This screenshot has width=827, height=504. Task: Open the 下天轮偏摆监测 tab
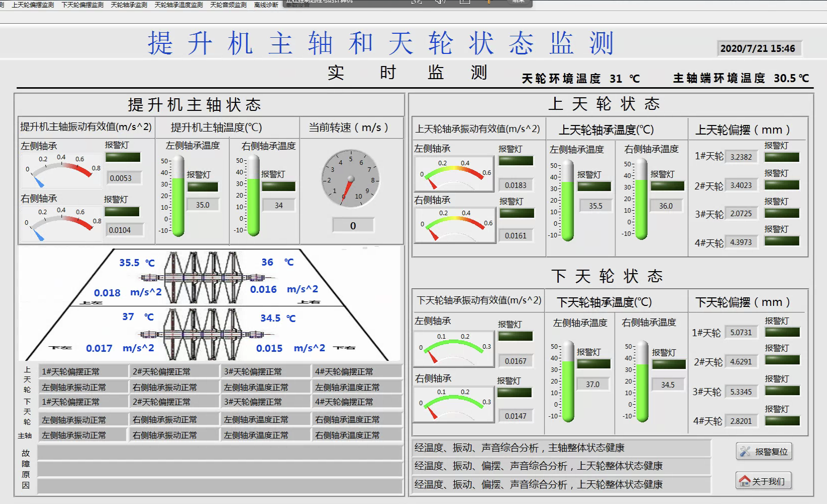[82, 5]
